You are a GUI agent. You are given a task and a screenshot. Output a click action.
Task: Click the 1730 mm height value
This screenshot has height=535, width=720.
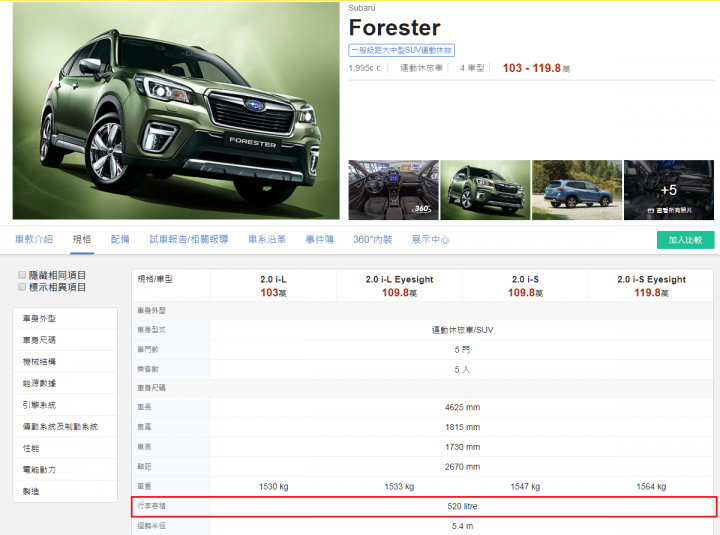coord(462,446)
